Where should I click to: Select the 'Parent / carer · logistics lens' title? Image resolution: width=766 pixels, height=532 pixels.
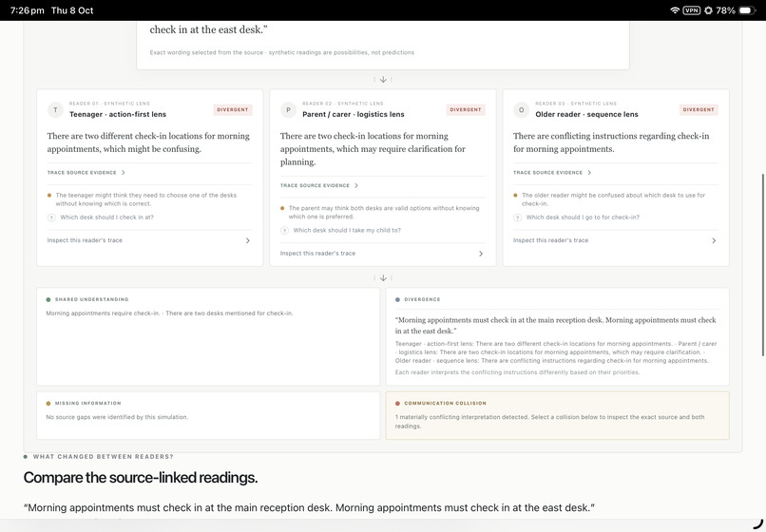pos(354,114)
